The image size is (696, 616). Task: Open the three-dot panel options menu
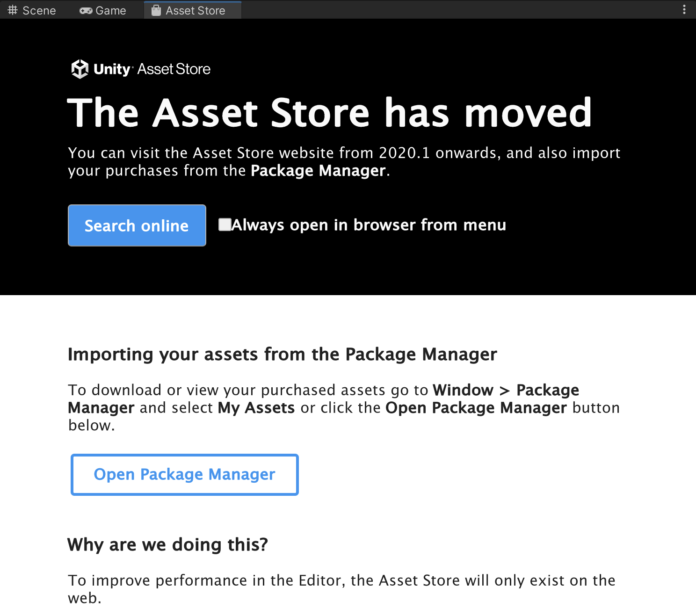click(x=684, y=9)
